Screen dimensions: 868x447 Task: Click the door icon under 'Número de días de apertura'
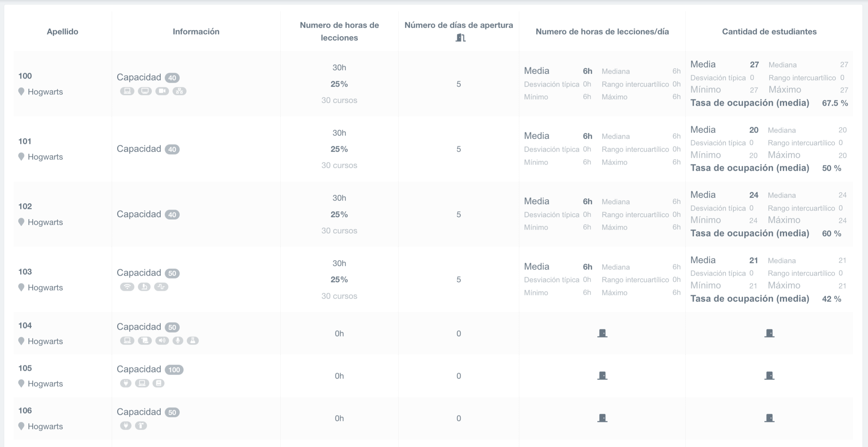pyautogui.click(x=460, y=38)
